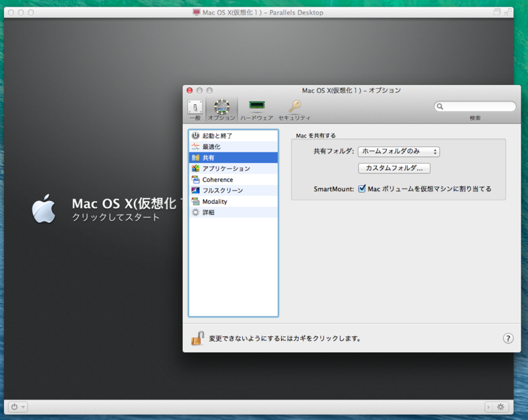This screenshot has height=420, width=528.
Task: Toggle the SmartMount Mac volume checkbox
Action: 362,189
